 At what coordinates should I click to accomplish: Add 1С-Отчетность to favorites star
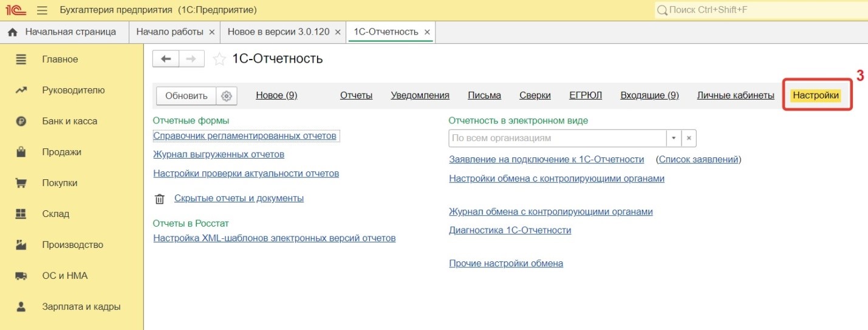pyautogui.click(x=218, y=59)
